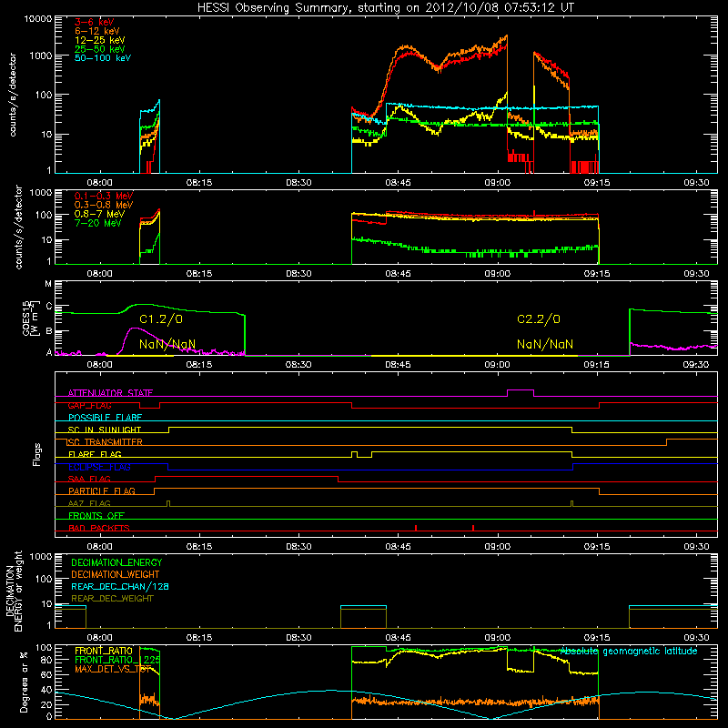
Task: Click the magenta GOES peak near 08:05
Action: click(135, 329)
